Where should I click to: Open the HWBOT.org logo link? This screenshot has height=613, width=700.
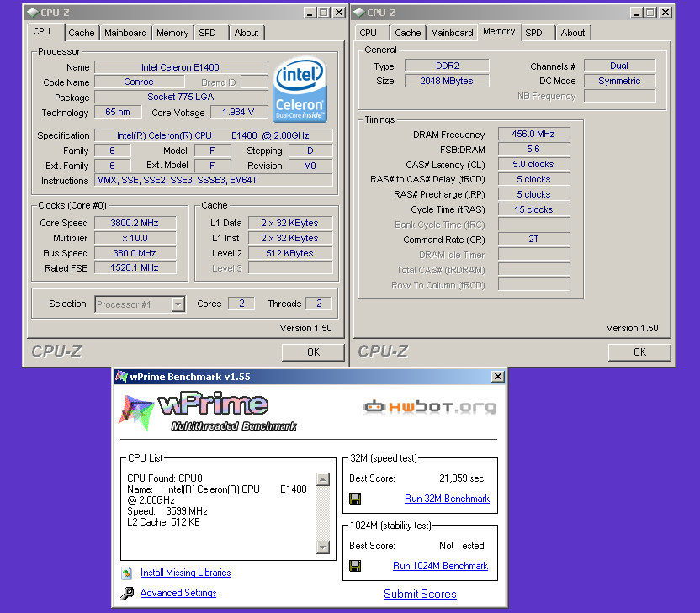[x=429, y=406]
